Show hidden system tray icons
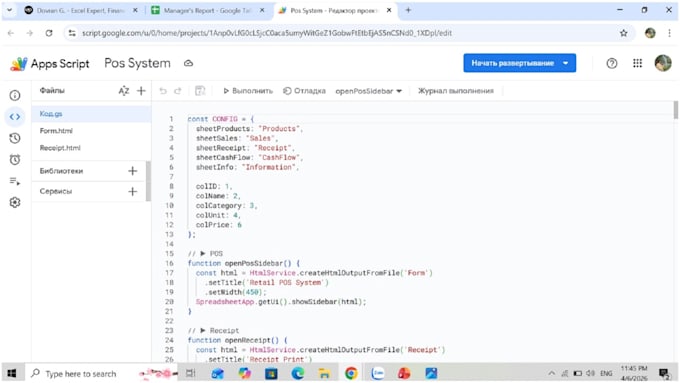This screenshot has width=680, height=383. click(x=551, y=373)
